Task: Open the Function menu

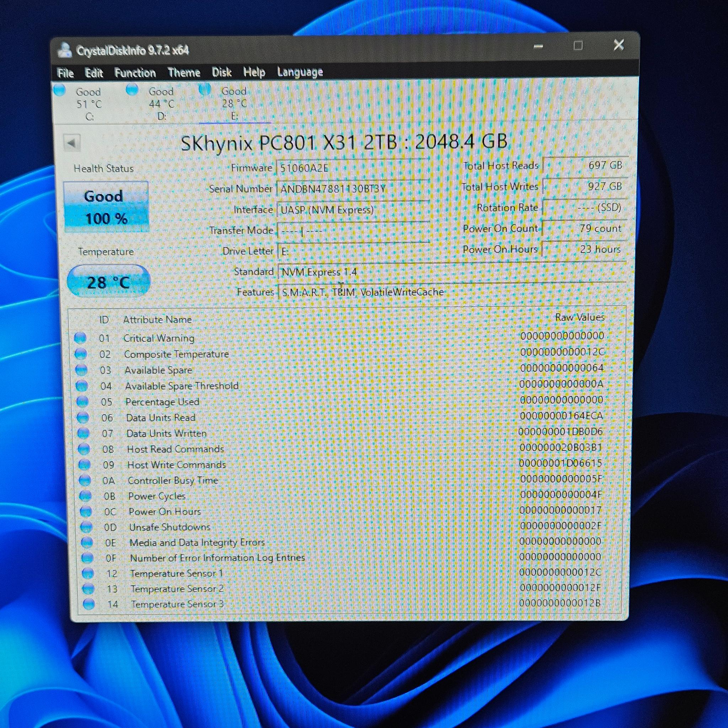Action: pos(135,73)
